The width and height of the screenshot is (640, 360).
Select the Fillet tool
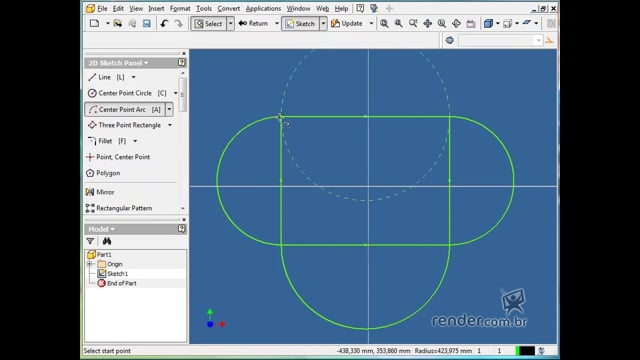tap(107, 141)
